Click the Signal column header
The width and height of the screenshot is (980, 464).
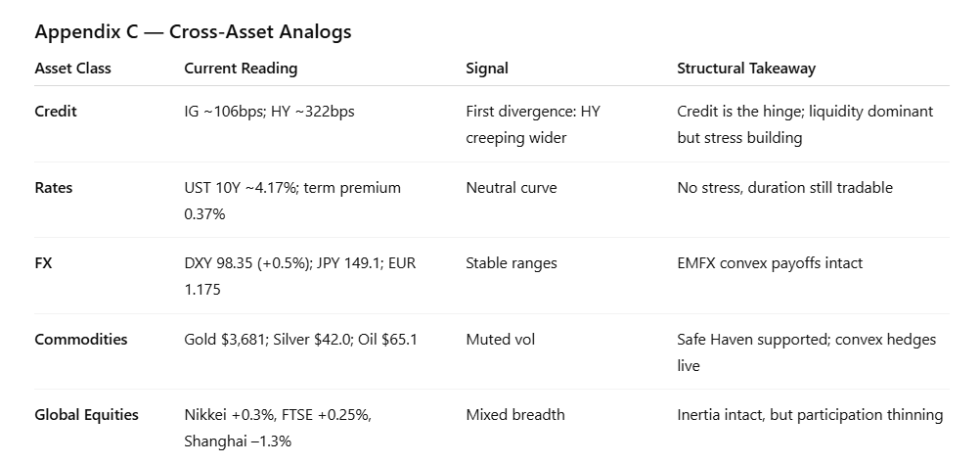[x=487, y=69]
